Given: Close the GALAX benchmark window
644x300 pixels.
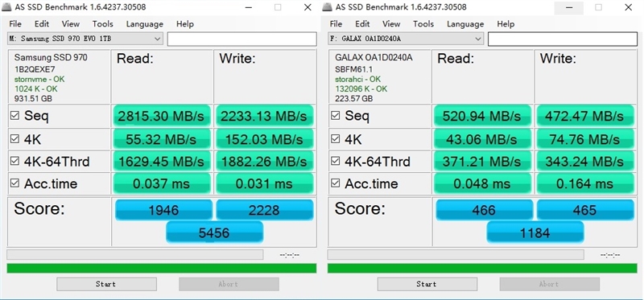Looking at the screenshot, I should 628,7.
